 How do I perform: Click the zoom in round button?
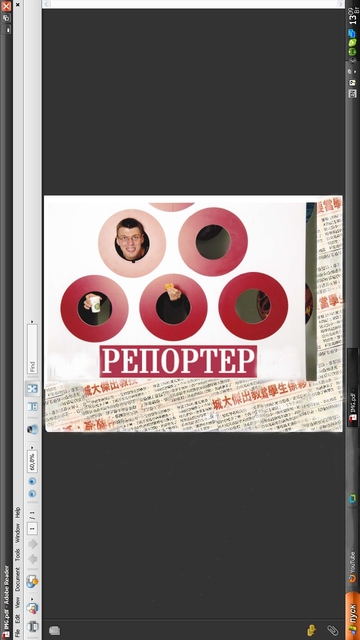[32, 481]
